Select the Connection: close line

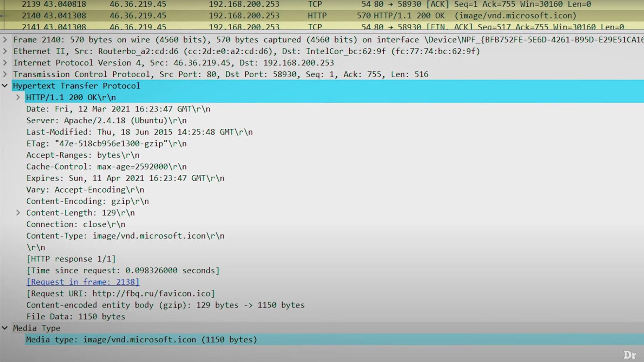[x=76, y=224]
